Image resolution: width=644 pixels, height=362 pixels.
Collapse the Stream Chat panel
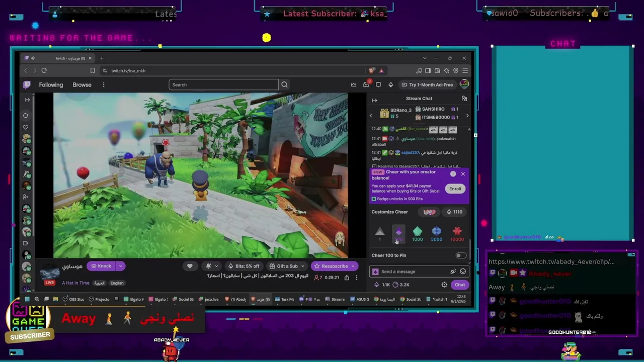pos(374,101)
